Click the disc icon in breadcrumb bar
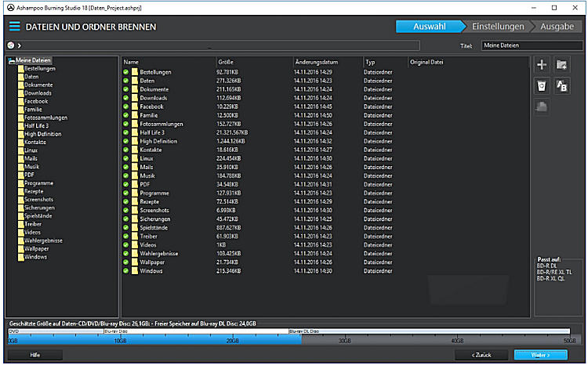Viewport: 588px width, 365px height. coord(10,46)
